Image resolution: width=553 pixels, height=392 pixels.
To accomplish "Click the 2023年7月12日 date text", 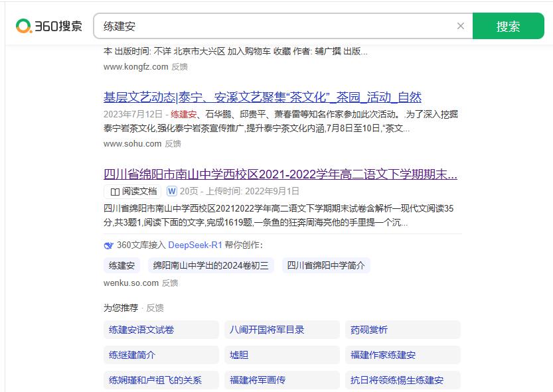I will point(133,114).
